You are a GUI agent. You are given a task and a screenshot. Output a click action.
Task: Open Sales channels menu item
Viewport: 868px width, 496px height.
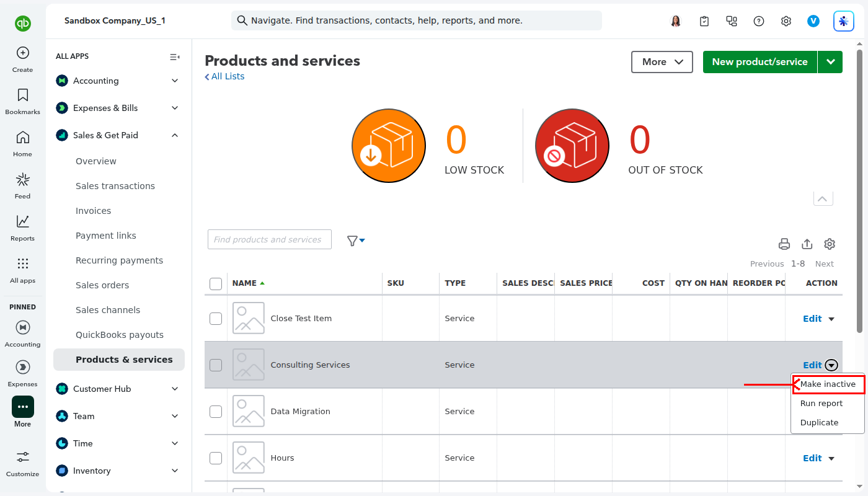click(108, 310)
